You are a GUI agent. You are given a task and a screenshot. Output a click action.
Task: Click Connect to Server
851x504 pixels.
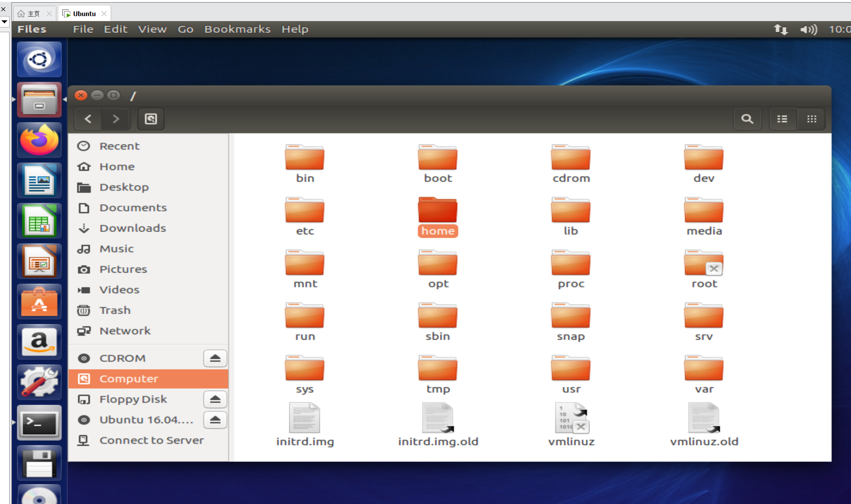[151, 440]
